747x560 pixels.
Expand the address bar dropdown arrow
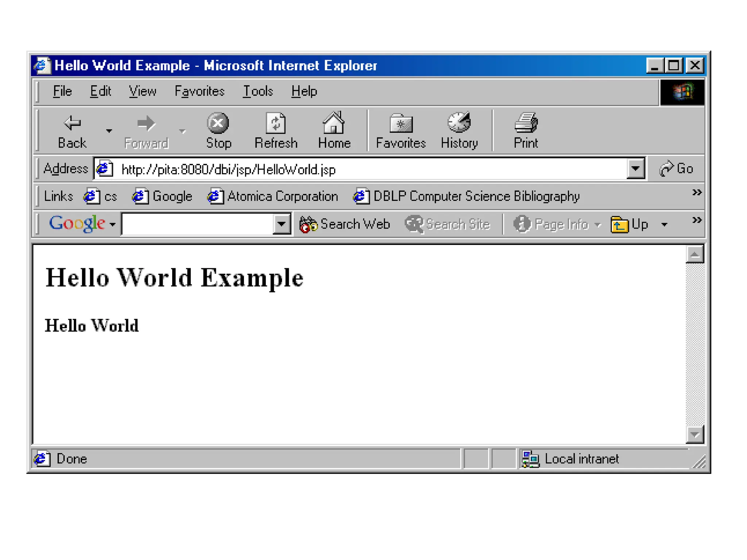[x=635, y=169]
